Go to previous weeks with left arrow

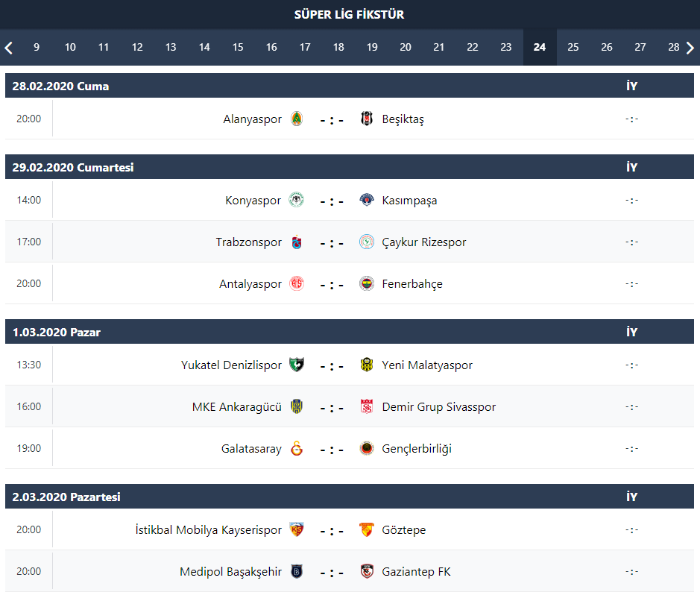click(x=9, y=48)
